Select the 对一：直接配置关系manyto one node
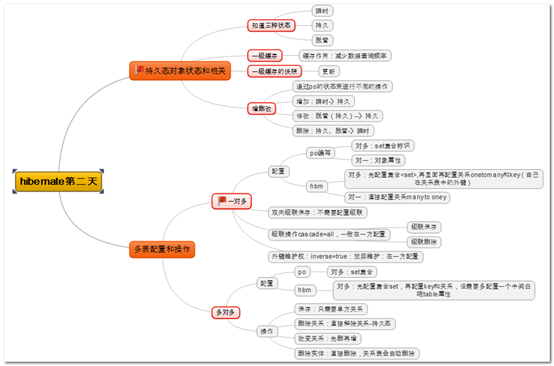 (397, 197)
